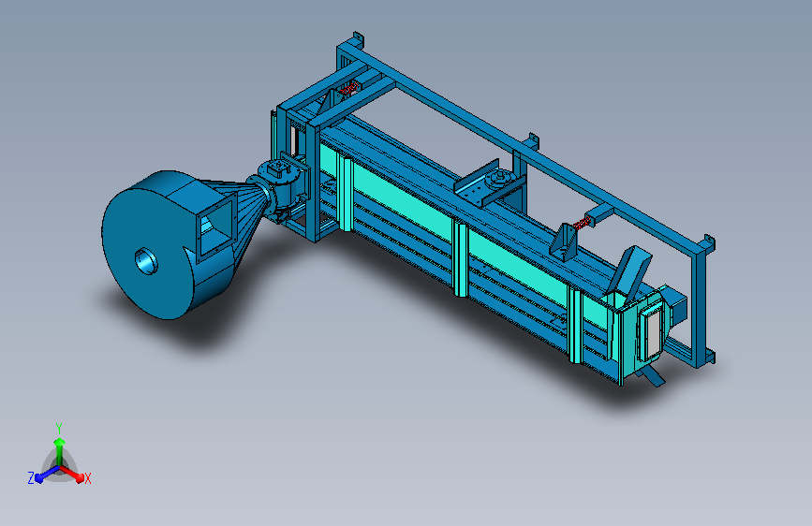Select the circular hub hole on the fan housing
Viewport: 812px width, 526px height.
click(146, 261)
